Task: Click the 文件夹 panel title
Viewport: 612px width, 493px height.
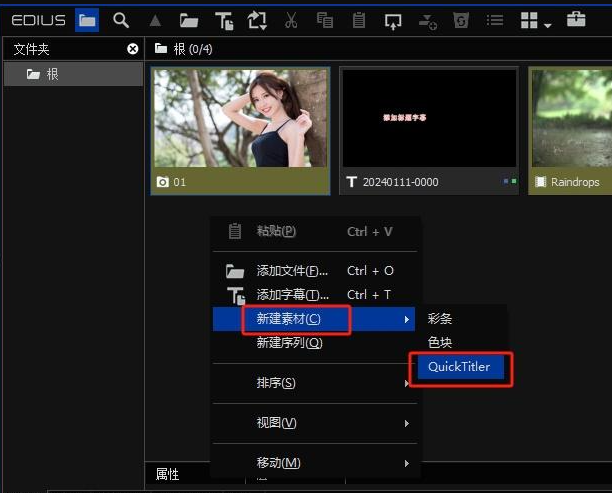Action: pos(31,49)
